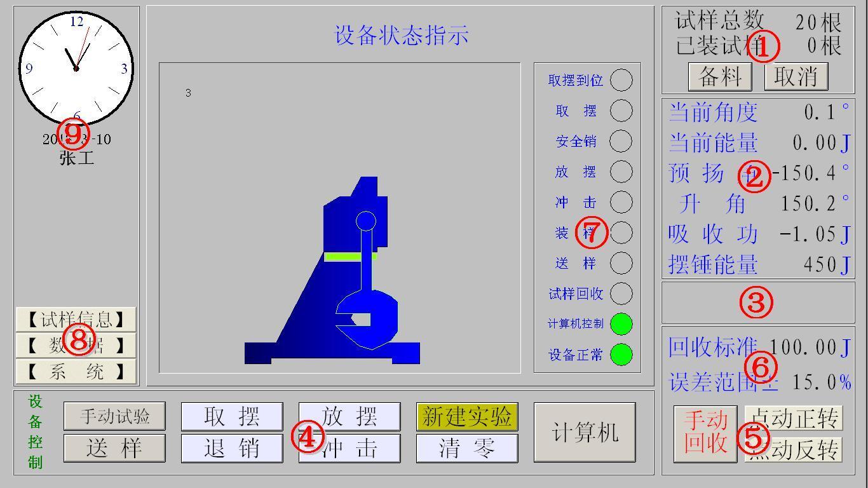This screenshot has height=488, width=868.
Task: Open the 【系统】 menu
Action: click(x=76, y=372)
